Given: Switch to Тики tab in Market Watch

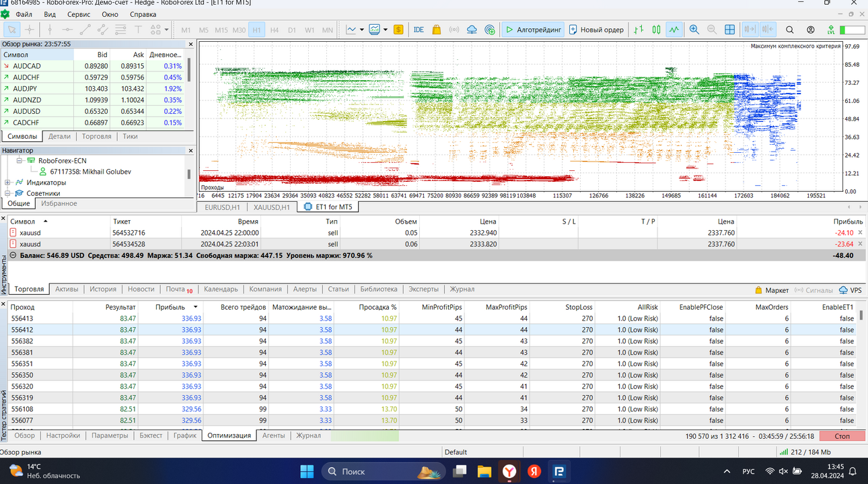Looking at the screenshot, I should (130, 136).
